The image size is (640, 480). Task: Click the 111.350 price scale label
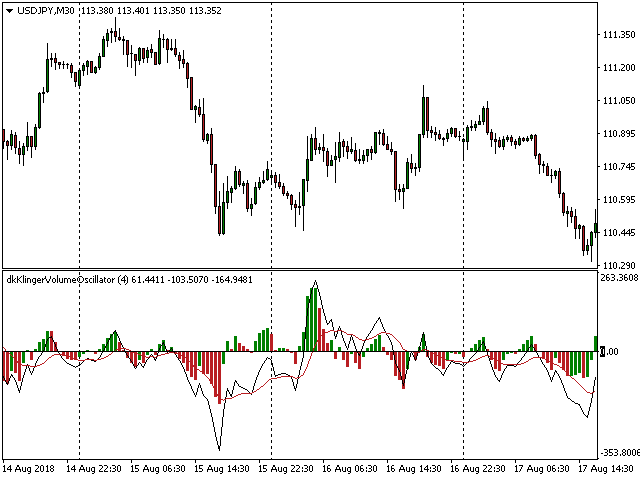click(x=619, y=35)
